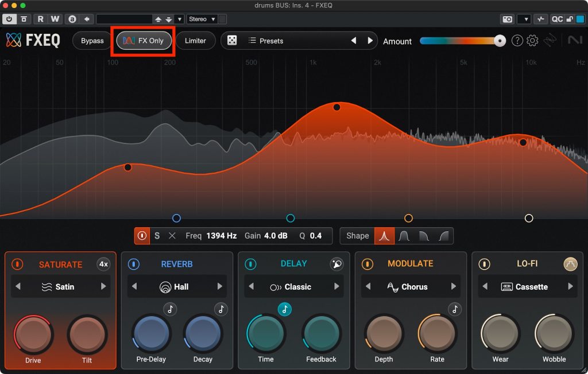Choose the high-pass filter shape
The image size is (588, 374).
443,236
